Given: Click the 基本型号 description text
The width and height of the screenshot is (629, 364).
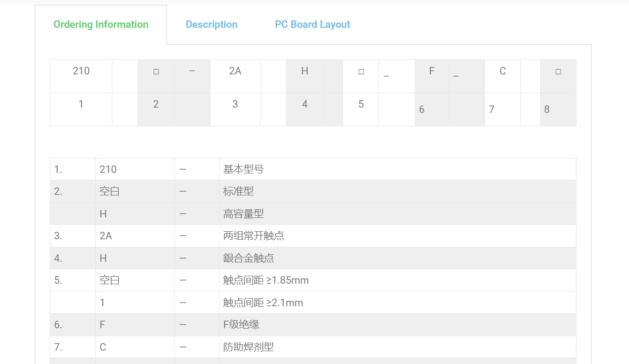Looking at the screenshot, I should pyautogui.click(x=244, y=170).
